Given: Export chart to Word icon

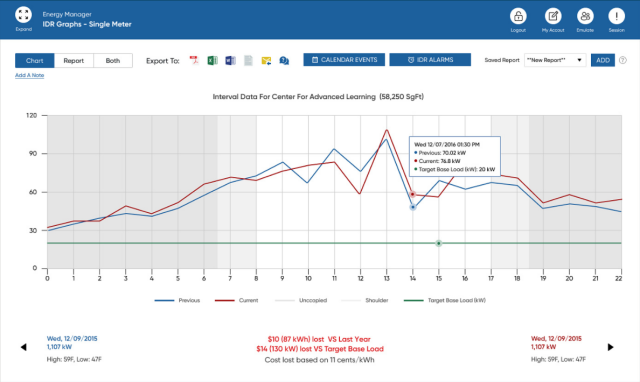Looking at the screenshot, I should click(230, 60).
